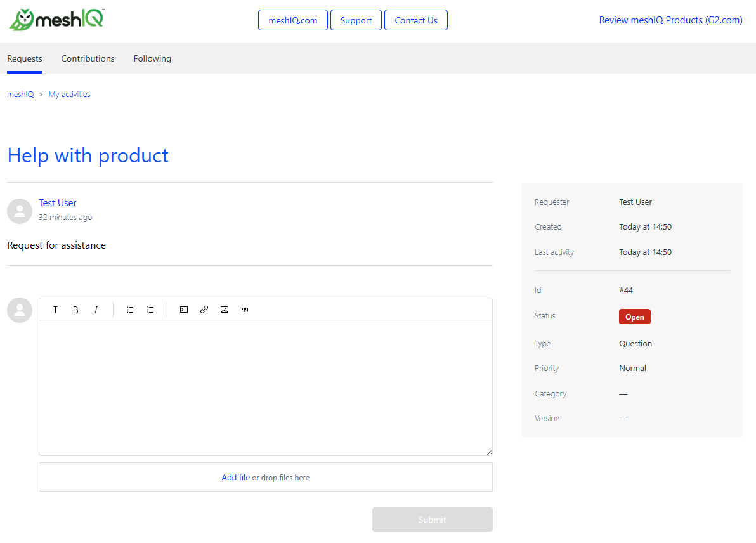
Task: Open Review meshIQ Products on G2.com
Action: click(x=670, y=20)
